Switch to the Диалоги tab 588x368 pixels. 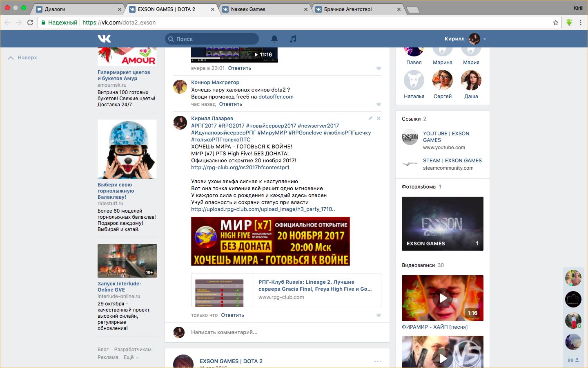pyautogui.click(x=78, y=9)
